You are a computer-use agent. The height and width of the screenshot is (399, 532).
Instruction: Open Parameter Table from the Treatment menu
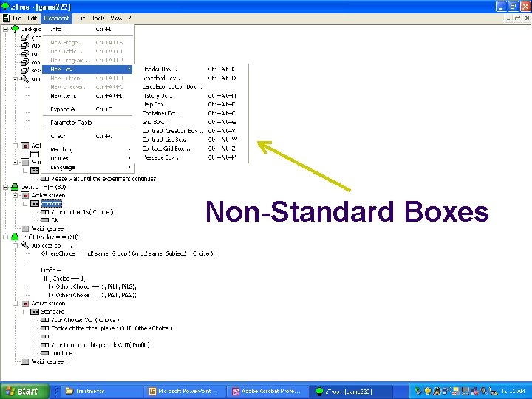tap(88, 123)
